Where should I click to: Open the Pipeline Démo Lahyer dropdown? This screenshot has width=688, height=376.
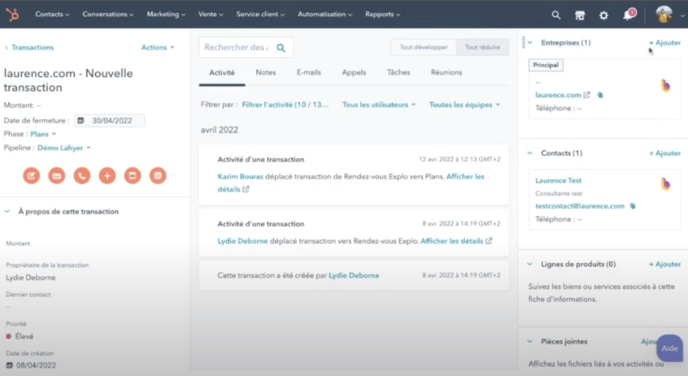coord(64,148)
